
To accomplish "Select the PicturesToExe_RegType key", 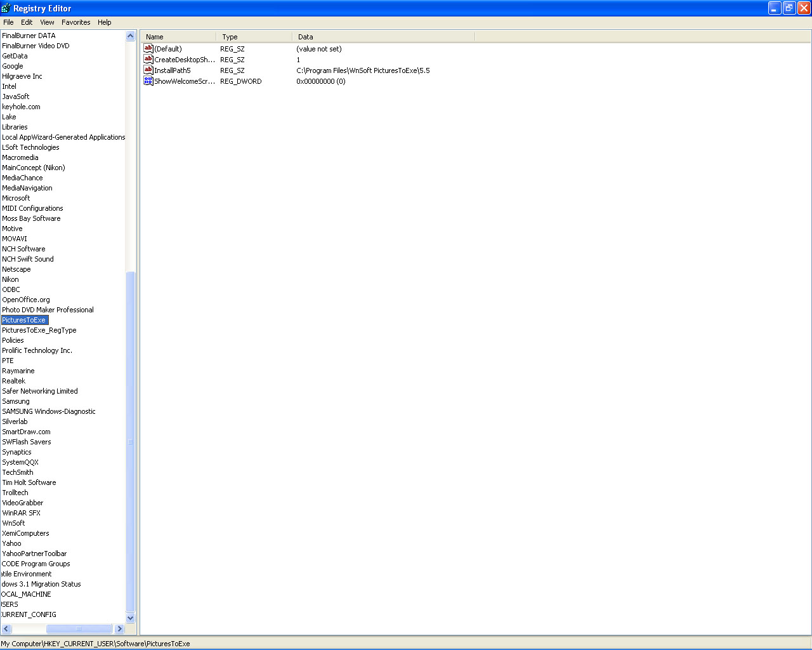I will (39, 330).
